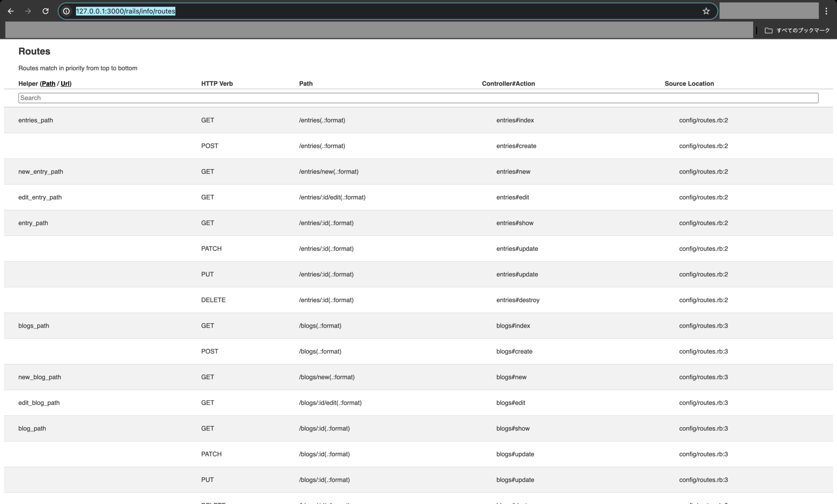Click the edit_blog_path helper name
This screenshot has height=504, width=837.
coord(39,403)
